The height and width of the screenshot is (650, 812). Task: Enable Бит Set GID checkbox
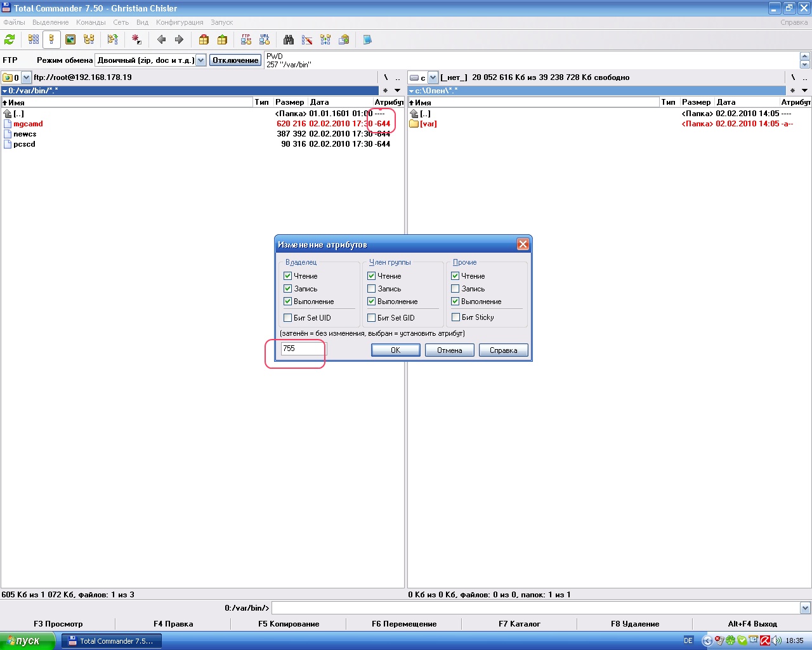371,318
